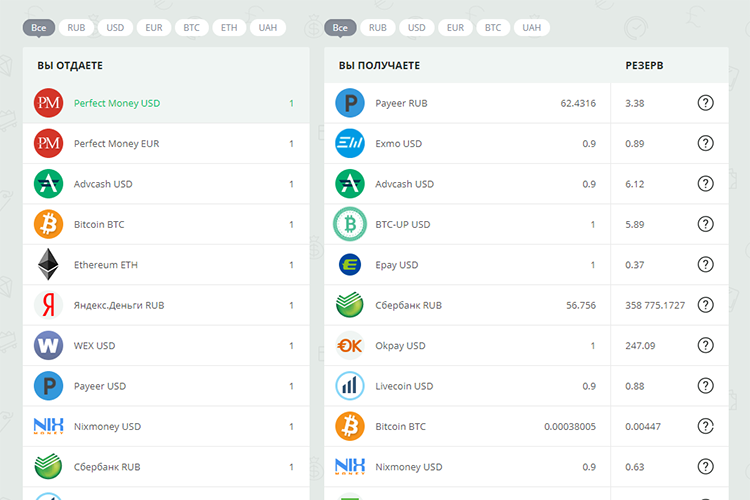The width and height of the screenshot is (750, 500).
Task: Filter give list by ETH
Action: [x=229, y=28]
